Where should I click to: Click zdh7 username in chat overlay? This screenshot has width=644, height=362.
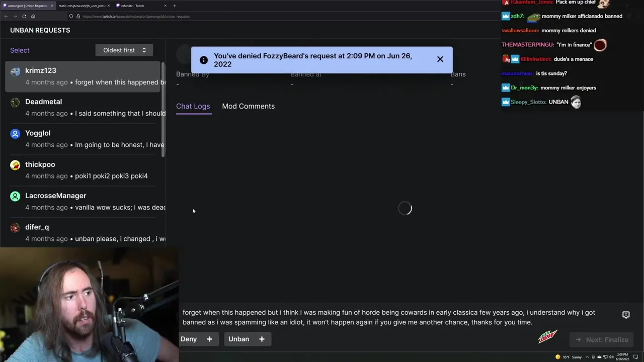click(x=518, y=16)
